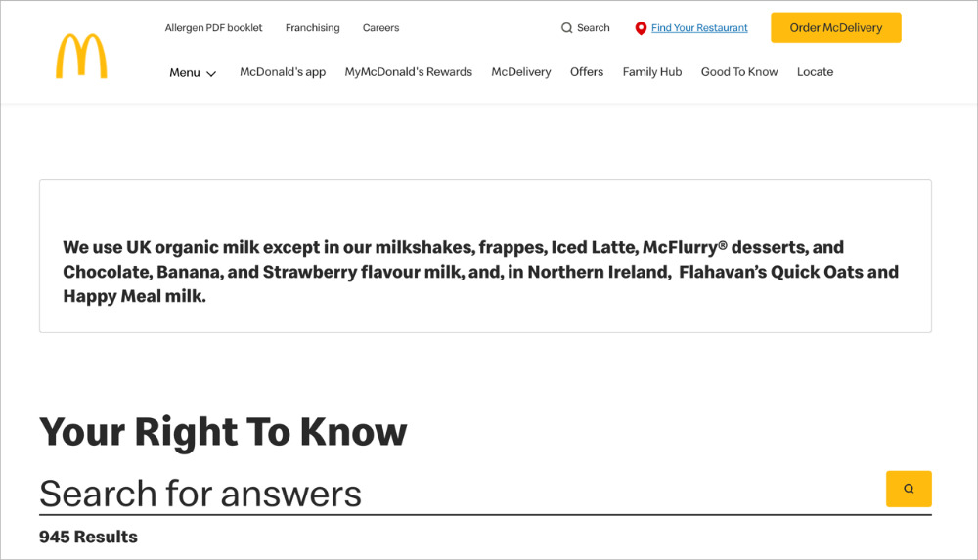Screen dimensions: 978x560
Task: Select MyMcDonald's Rewards in navigation
Action: [x=409, y=72]
